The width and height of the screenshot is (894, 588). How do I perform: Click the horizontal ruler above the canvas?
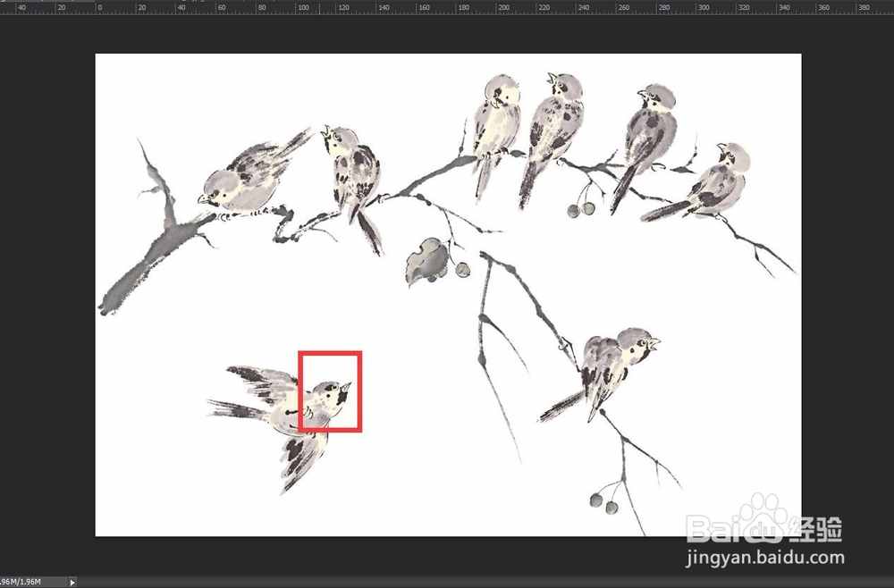tap(447, 8)
